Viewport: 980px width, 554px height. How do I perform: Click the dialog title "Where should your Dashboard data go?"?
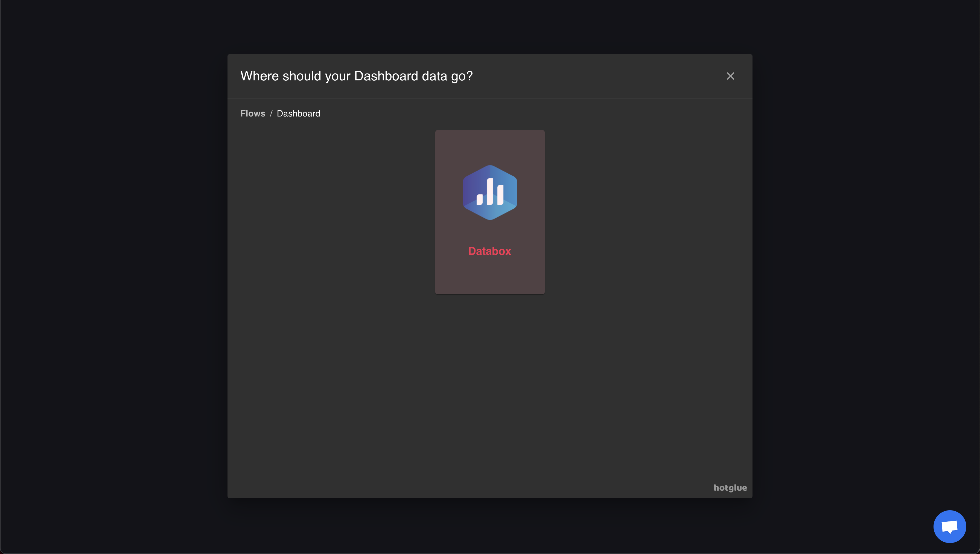click(357, 76)
